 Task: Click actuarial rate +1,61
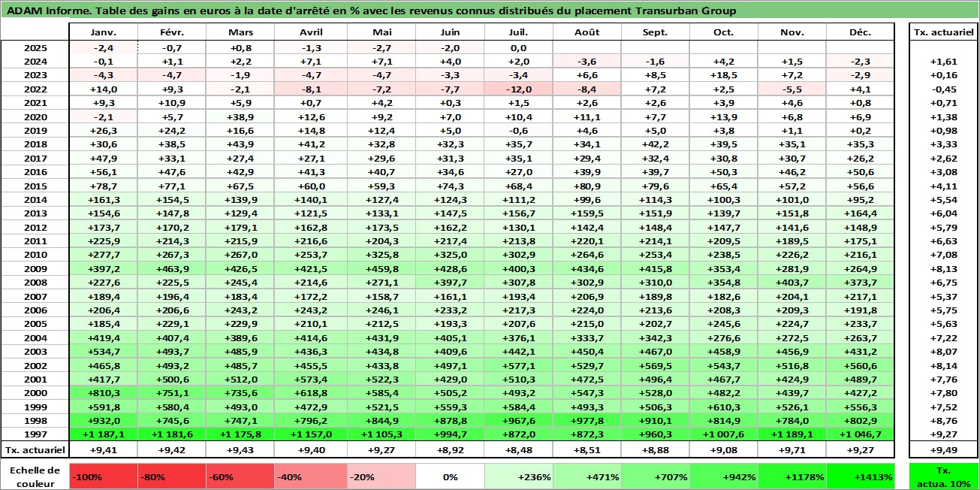pos(942,62)
